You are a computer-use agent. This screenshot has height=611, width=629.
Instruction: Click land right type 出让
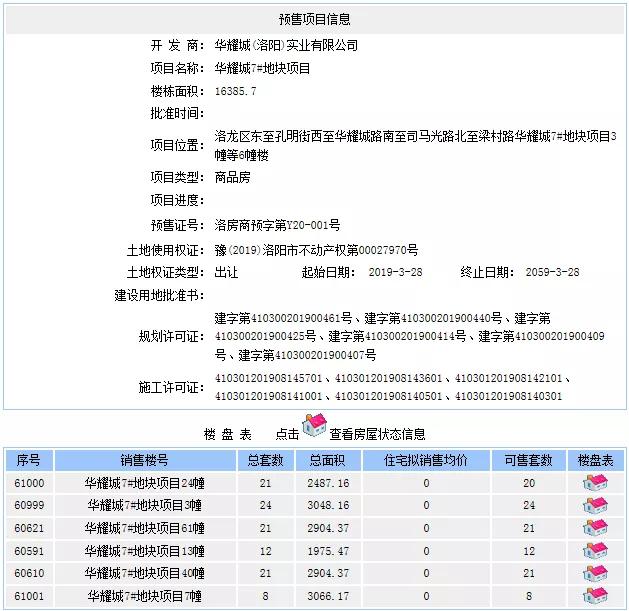click(x=226, y=272)
